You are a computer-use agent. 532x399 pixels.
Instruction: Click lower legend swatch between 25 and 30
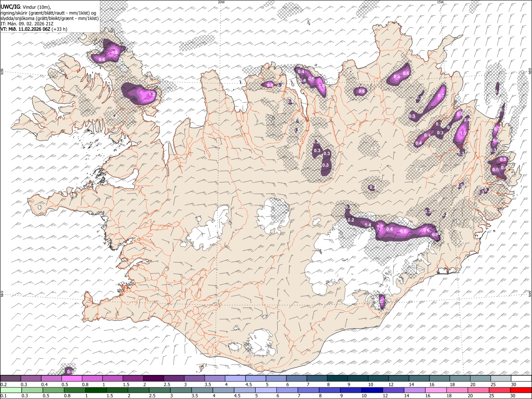(x=500, y=390)
